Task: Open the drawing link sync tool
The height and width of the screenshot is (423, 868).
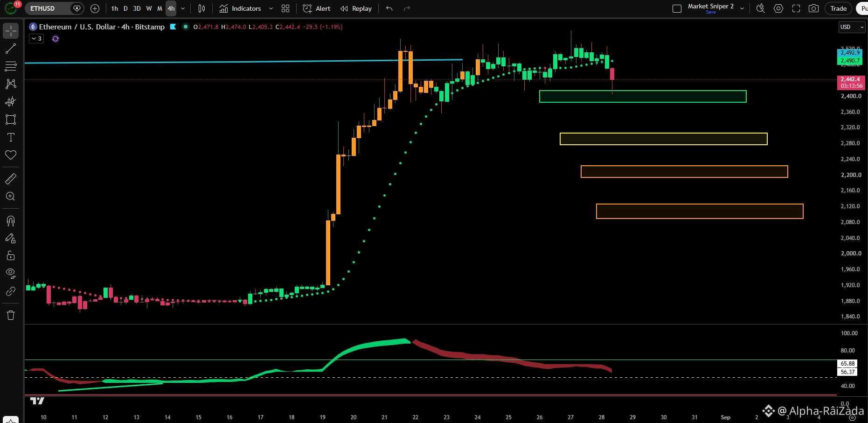Action: coord(11,291)
